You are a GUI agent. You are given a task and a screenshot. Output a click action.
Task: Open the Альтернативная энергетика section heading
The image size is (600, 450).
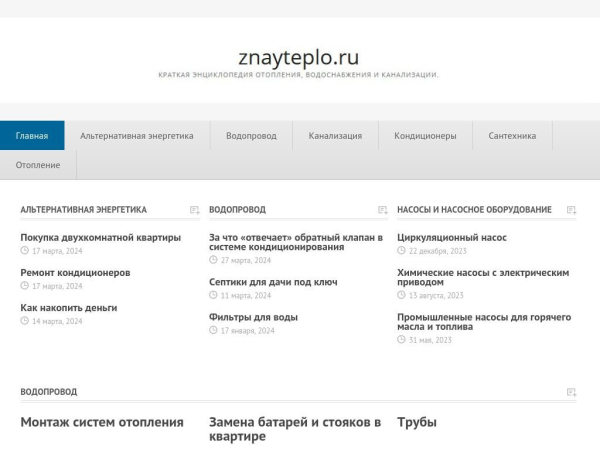tap(83, 210)
